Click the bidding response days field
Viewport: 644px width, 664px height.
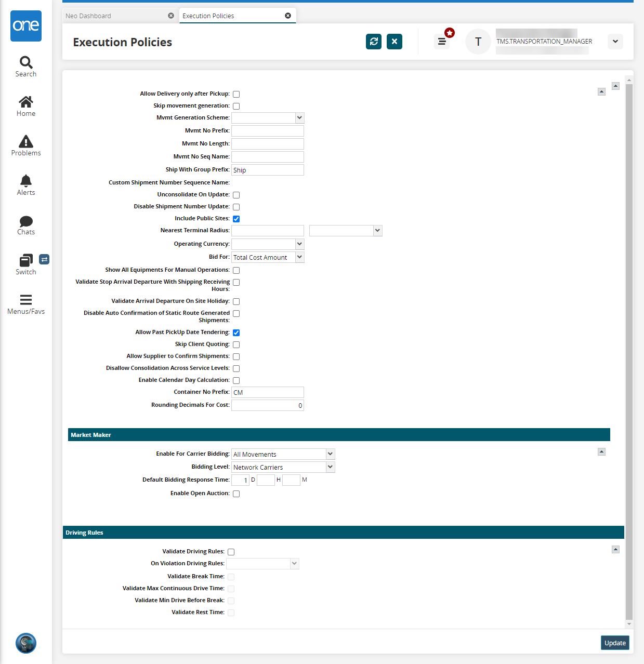pos(240,480)
